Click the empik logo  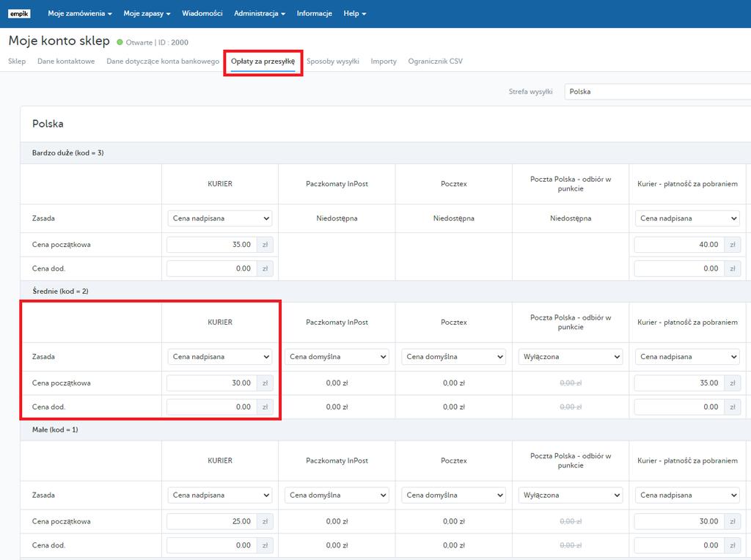coord(19,13)
